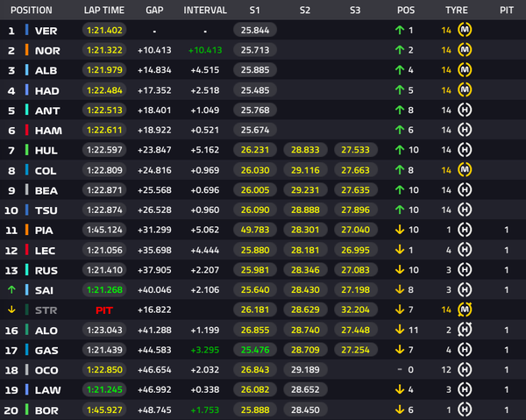526x420 pixels.
Task: Click the hard tyre icon in ALO row
Action: pos(465,330)
